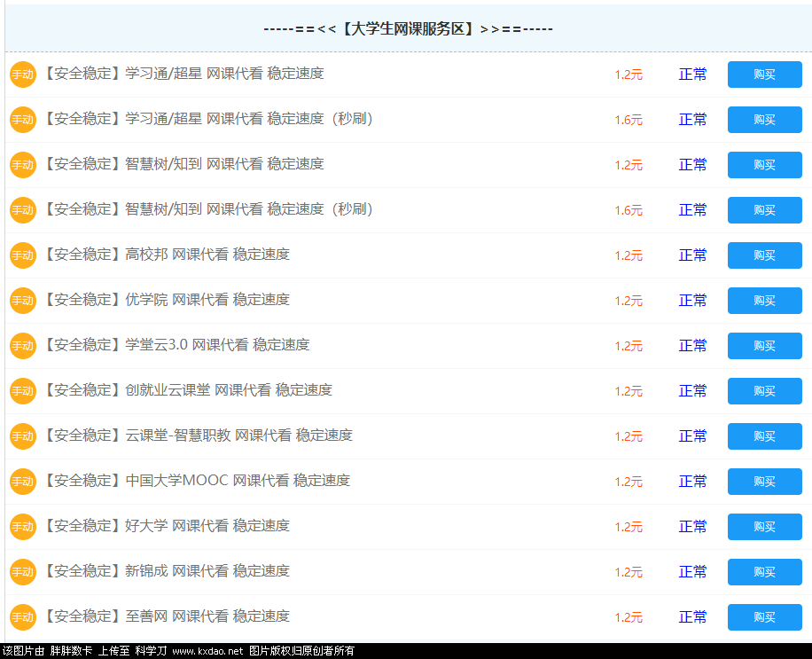
Task: Open 【安全稳定】中国大学MOOC title
Action: [x=196, y=480]
